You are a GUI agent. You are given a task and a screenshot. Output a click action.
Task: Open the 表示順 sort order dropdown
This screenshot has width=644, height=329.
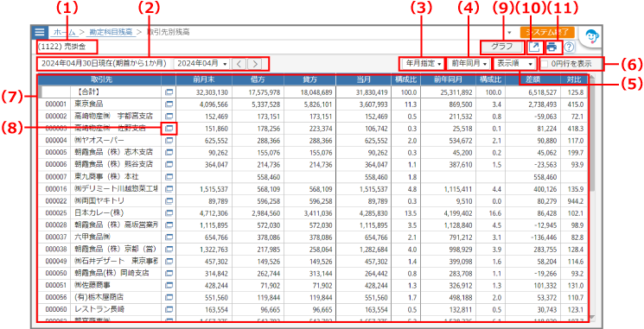(515, 64)
